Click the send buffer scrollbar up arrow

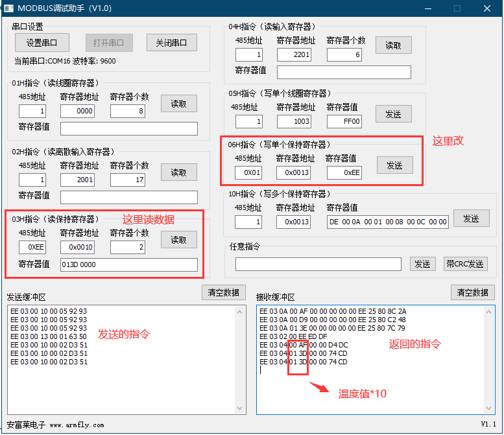point(239,312)
